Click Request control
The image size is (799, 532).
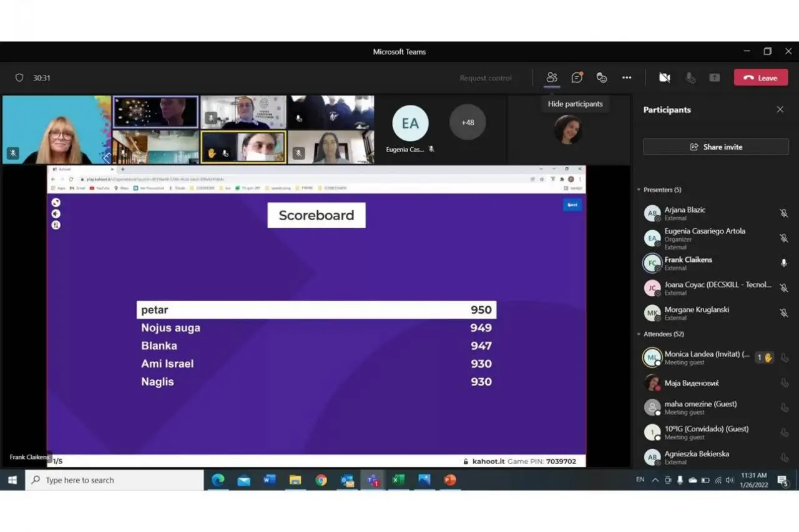click(x=486, y=78)
